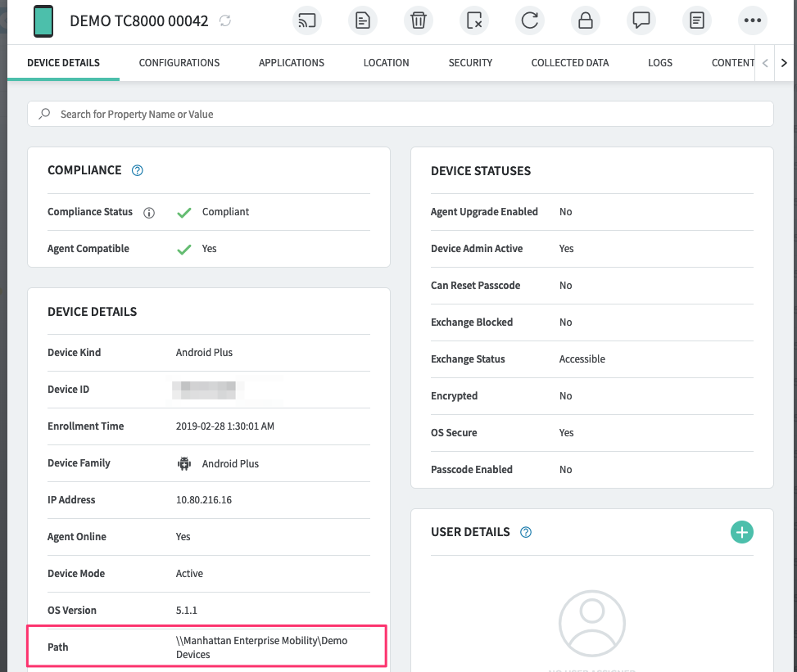Open the more actions ellipsis button
The image size is (797, 672).
tap(753, 20)
